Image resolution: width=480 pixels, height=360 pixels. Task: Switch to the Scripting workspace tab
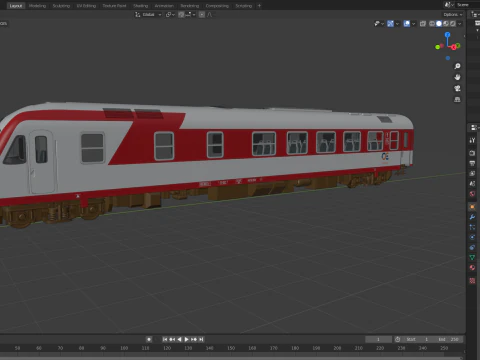(244, 6)
